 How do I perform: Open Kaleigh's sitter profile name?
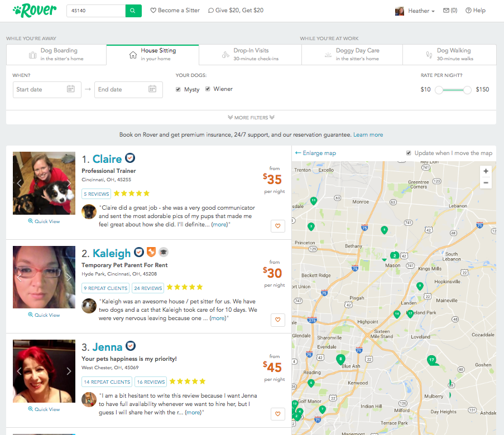coord(112,253)
